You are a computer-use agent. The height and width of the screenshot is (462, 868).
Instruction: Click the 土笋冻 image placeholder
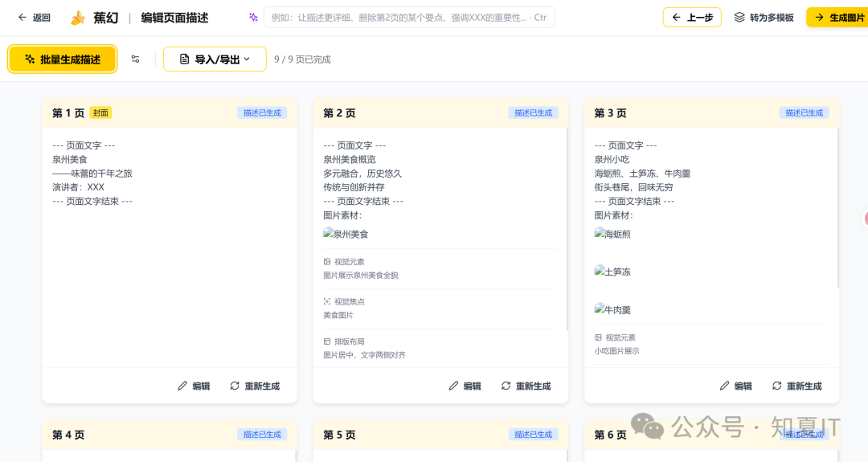coord(612,272)
